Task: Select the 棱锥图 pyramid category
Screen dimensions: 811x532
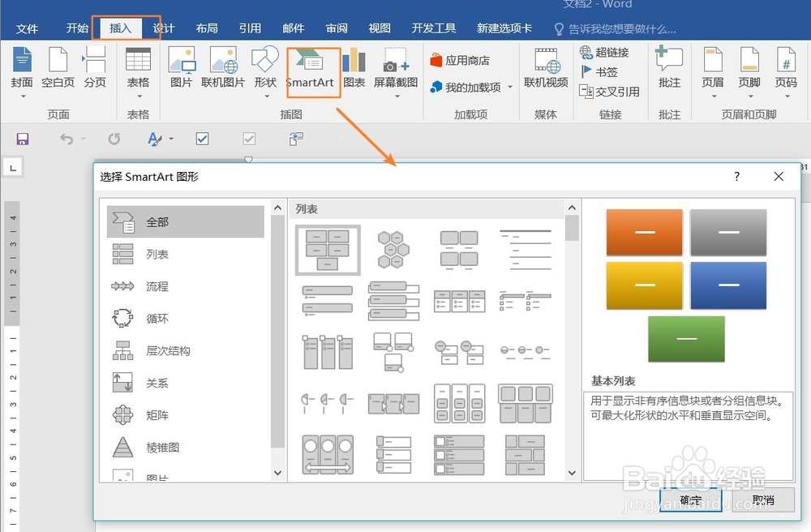Action: (x=186, y=447)
